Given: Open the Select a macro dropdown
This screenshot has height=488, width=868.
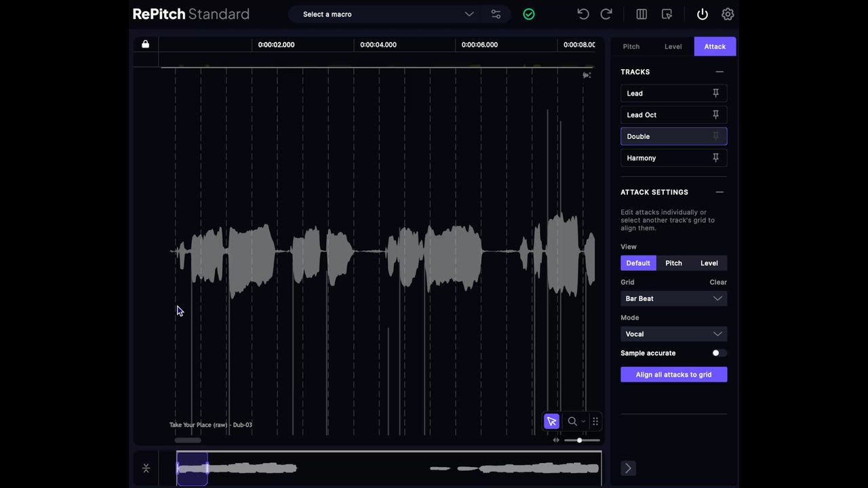Looking at the screenshot, I should pos(384,14).
